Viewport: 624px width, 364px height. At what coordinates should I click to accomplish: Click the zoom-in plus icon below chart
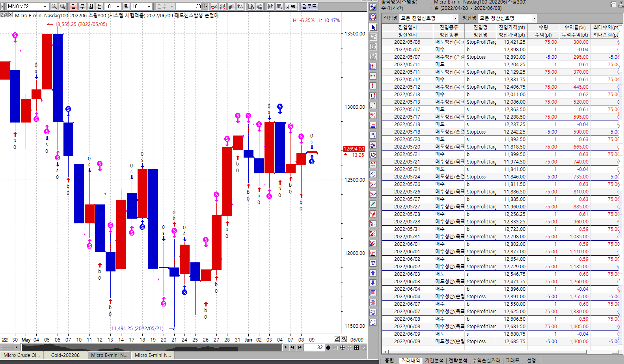click(x=342, y=347)
